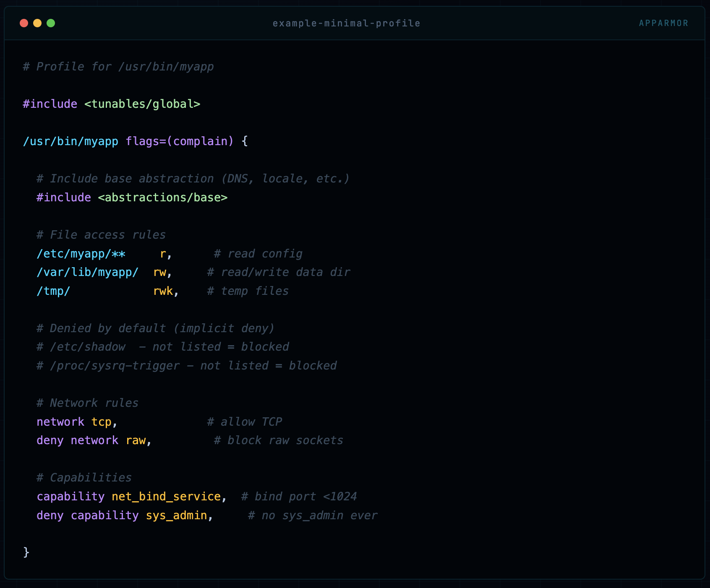Click the /etc/myapp/** file rule path

coord(81,254)
